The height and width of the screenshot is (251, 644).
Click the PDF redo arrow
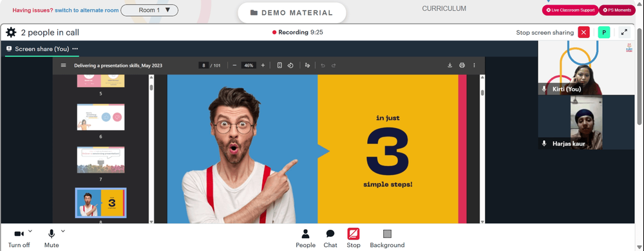pyautogui.click(x=334, y=65)
